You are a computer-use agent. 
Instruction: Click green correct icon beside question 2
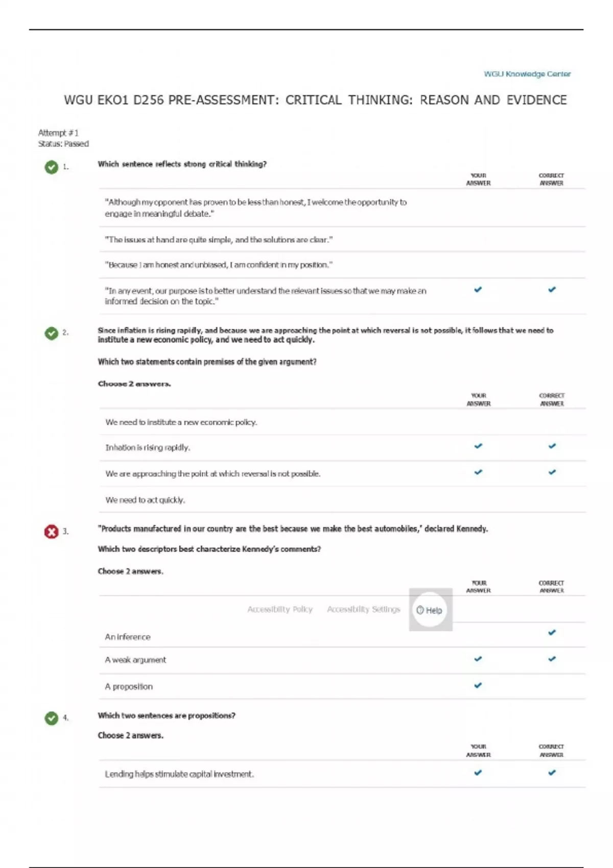coord(52,333)
